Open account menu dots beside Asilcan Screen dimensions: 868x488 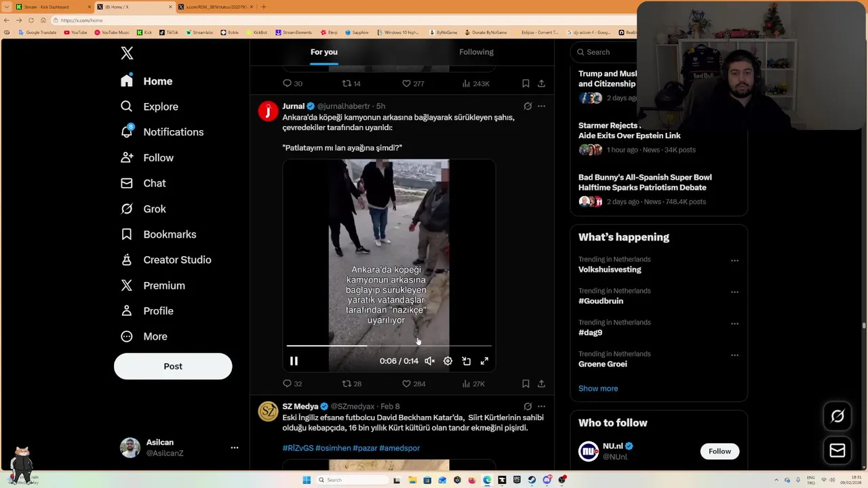pyautogui.click(x=234, y=448)
